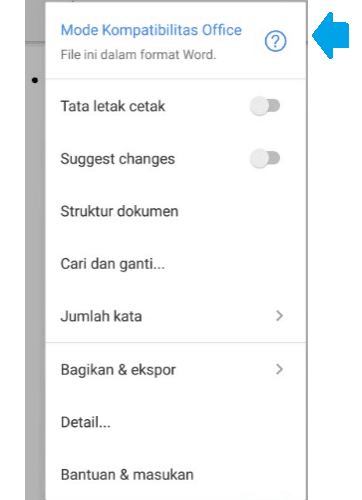
Task: Toggle the Tata letak cetak switch
Action: pyautogui.click(x=265, y=106)
